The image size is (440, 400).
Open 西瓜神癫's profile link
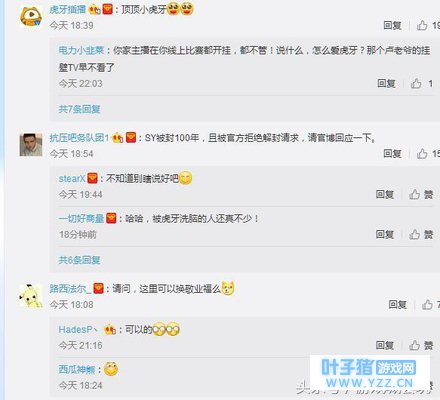77,369
